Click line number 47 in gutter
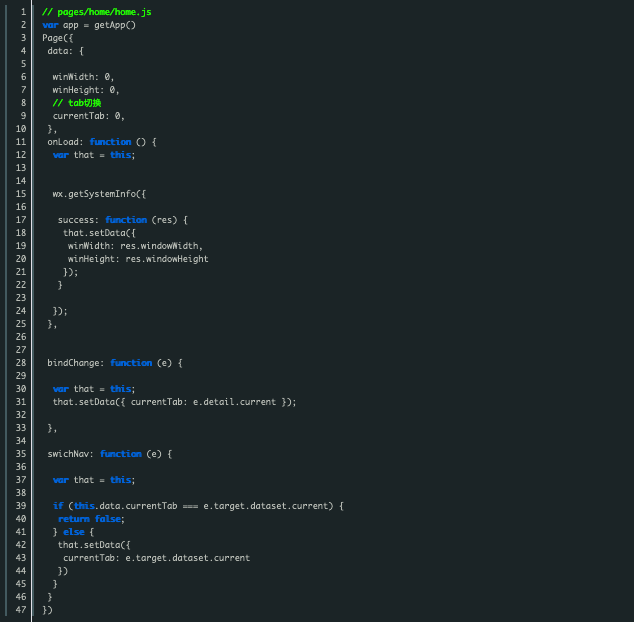The image size is (634, 622). click(21, 610)
